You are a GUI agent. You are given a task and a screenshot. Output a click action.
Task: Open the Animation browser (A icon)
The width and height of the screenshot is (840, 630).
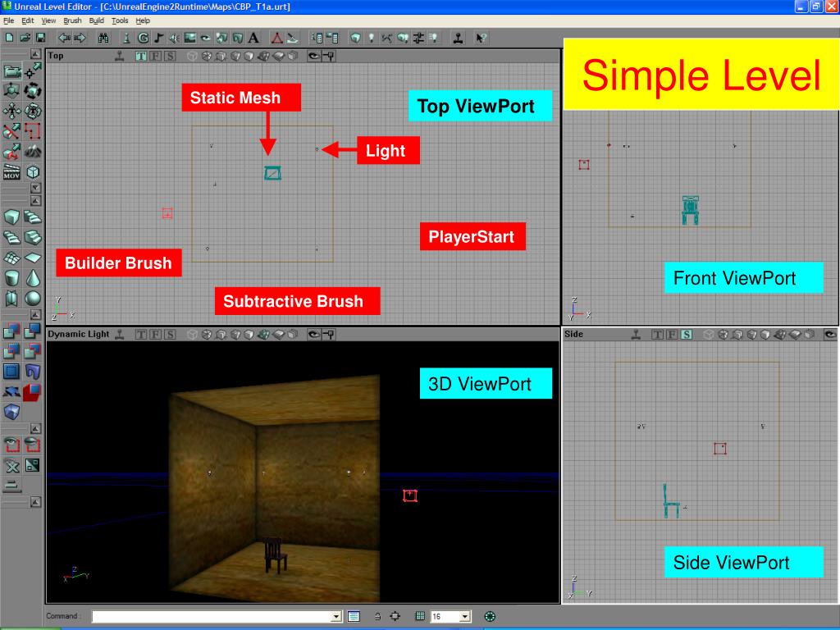(x=253, y=38)
